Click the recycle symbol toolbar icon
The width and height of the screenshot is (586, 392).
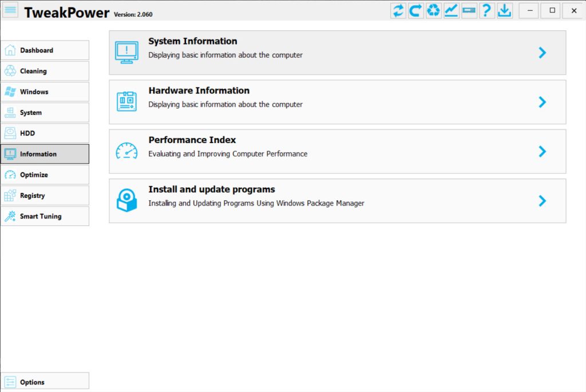[433, 10]
